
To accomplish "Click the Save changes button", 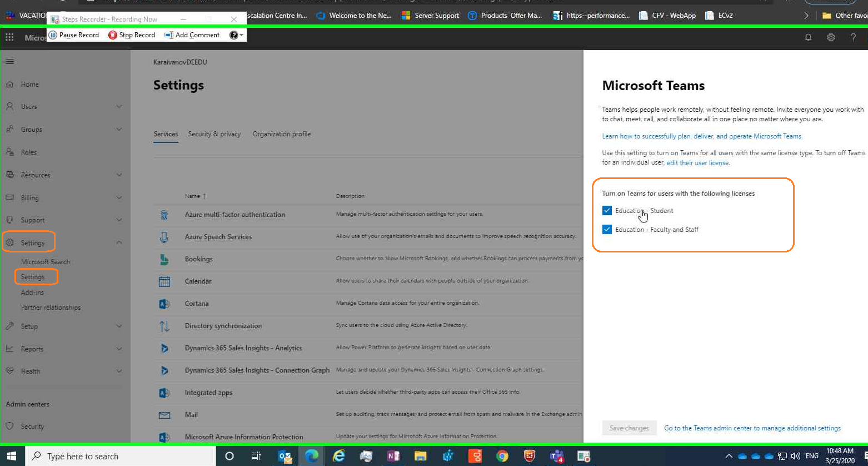I will pyautogui.click(x=629, y=428).
